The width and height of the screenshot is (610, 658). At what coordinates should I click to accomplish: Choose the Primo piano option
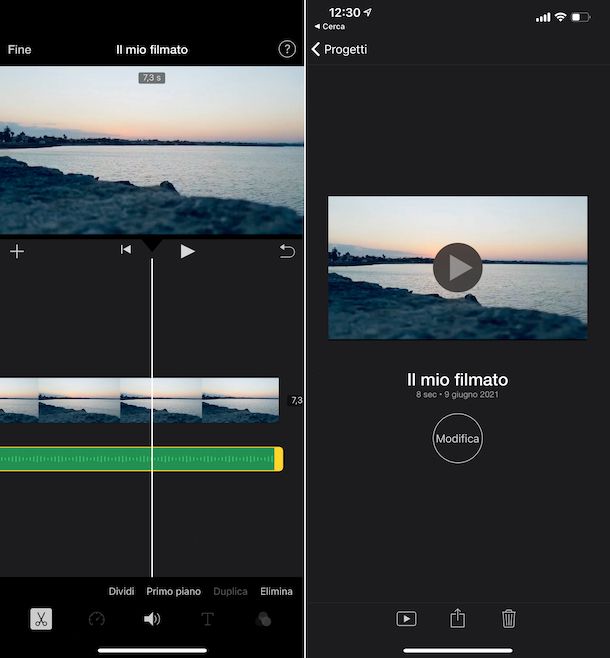click(173, 591)
